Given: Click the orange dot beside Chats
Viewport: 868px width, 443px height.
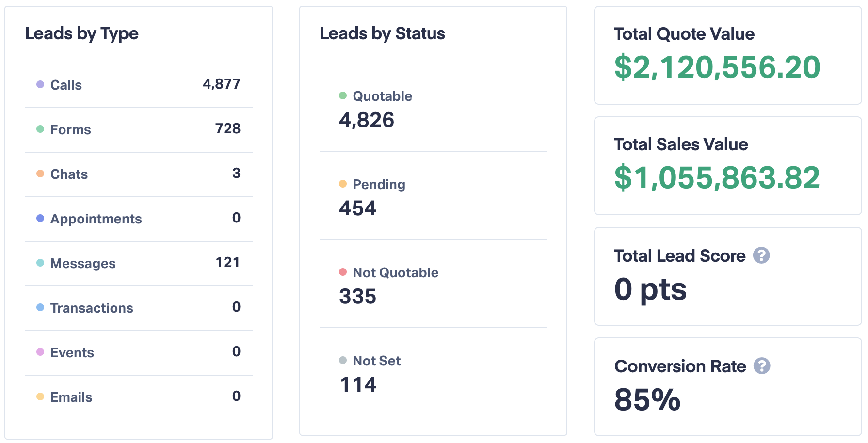Looking at the screenshot, I should pyautogui.click(x=40, y=174).
